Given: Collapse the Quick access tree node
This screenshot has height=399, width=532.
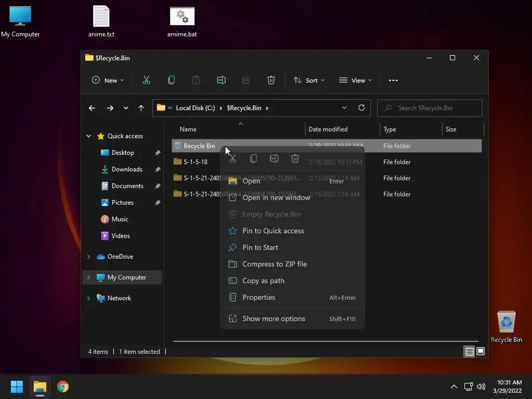Looking at the screenshot, I should coord(88,136).
